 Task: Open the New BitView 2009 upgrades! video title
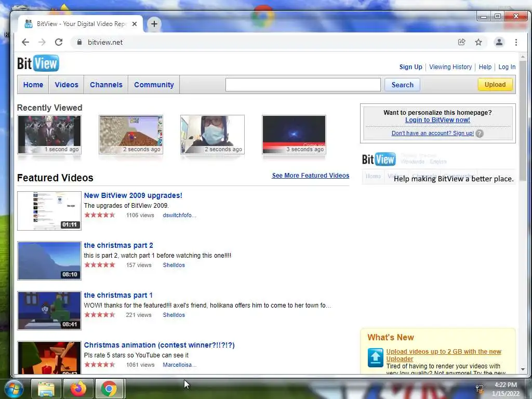point(133,195)
